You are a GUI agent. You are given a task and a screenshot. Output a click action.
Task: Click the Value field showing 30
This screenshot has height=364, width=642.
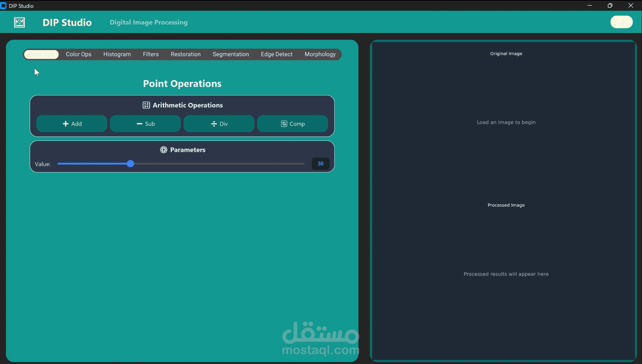321,164
